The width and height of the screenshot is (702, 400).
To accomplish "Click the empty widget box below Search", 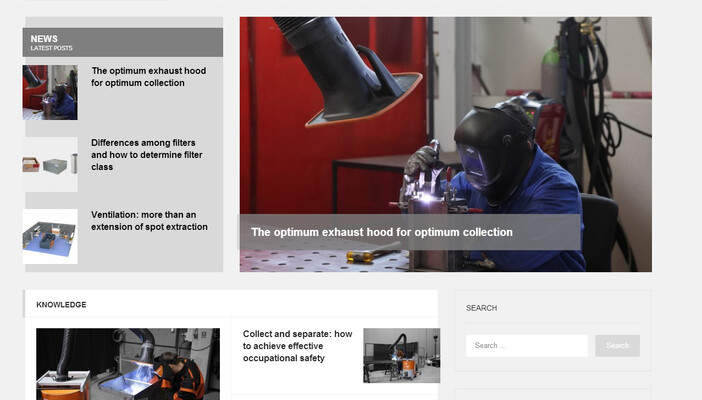I will [552, 394].
